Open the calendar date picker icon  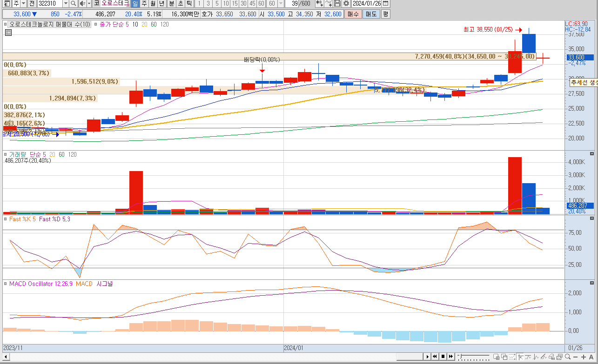point(385,3)
